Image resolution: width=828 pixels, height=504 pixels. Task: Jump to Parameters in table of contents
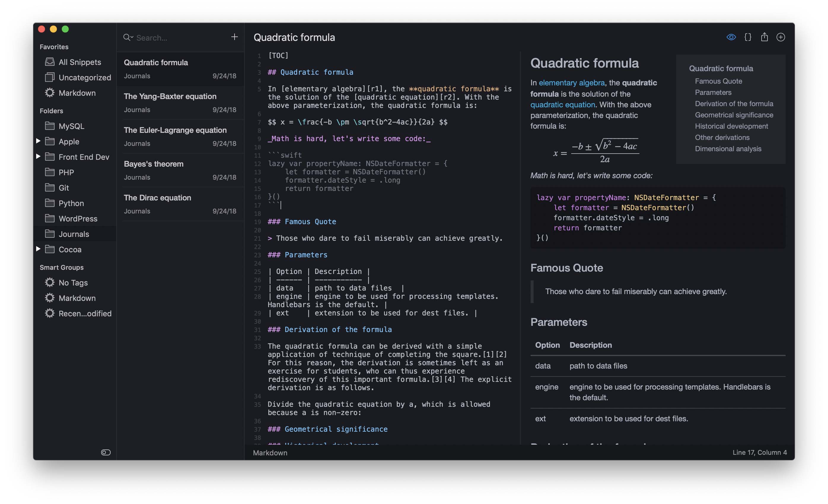(x=713, y=92)
